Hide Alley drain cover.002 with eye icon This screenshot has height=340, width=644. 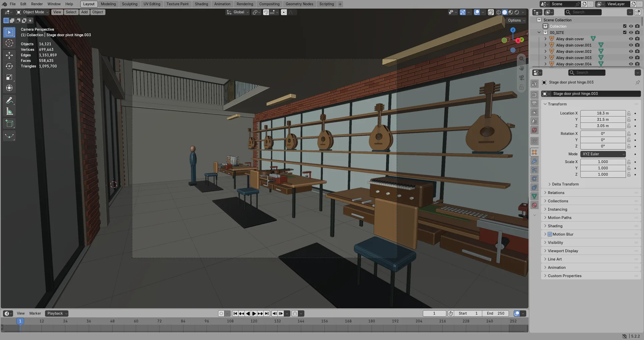point(631,51)
